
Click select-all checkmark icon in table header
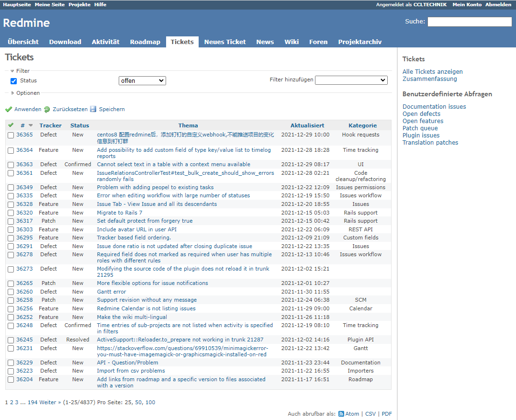(11, 125)
